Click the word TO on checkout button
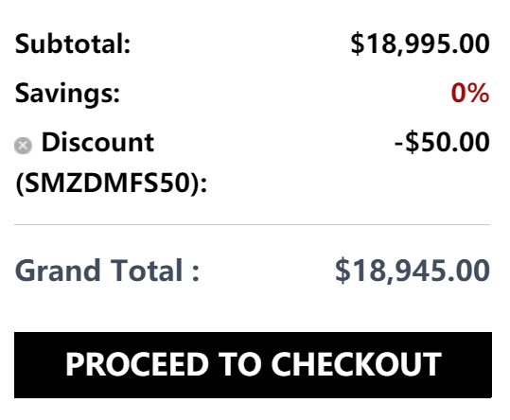 pos(239,364)
